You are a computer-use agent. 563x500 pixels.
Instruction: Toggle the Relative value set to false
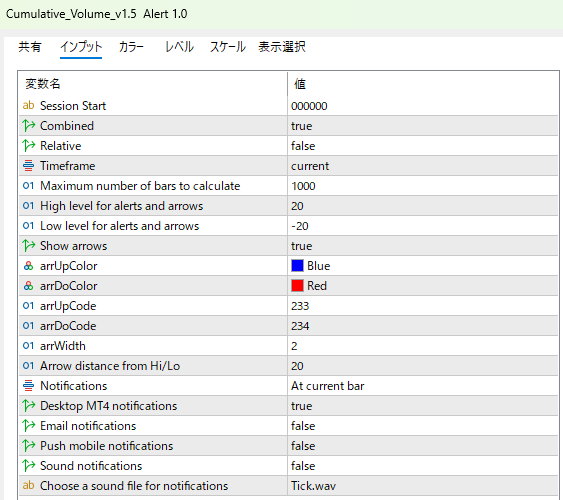(x=423, y=146)
